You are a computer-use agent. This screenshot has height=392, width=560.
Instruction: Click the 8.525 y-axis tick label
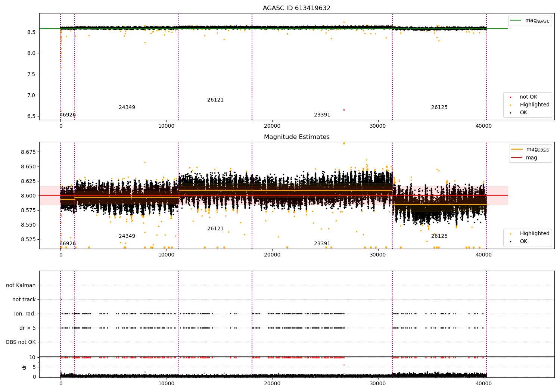(28, 240)
